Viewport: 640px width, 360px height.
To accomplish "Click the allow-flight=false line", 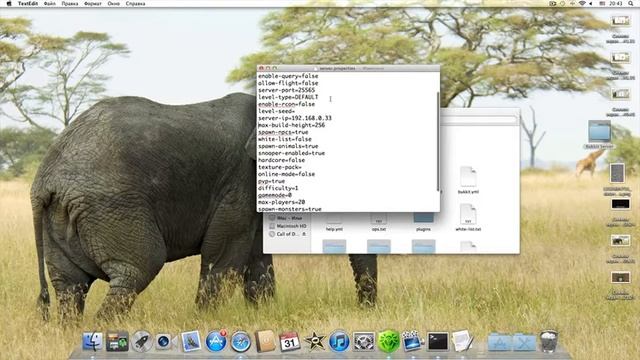I will coord(288,83).
